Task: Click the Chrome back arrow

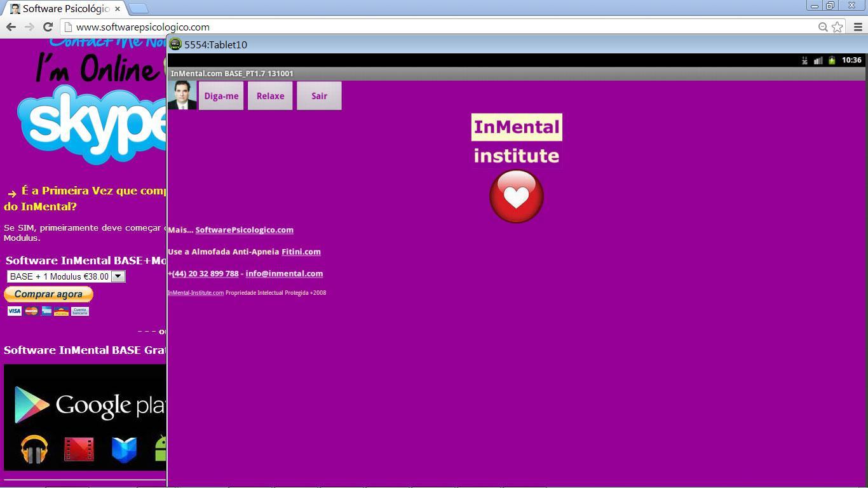Action: (11, 27)
